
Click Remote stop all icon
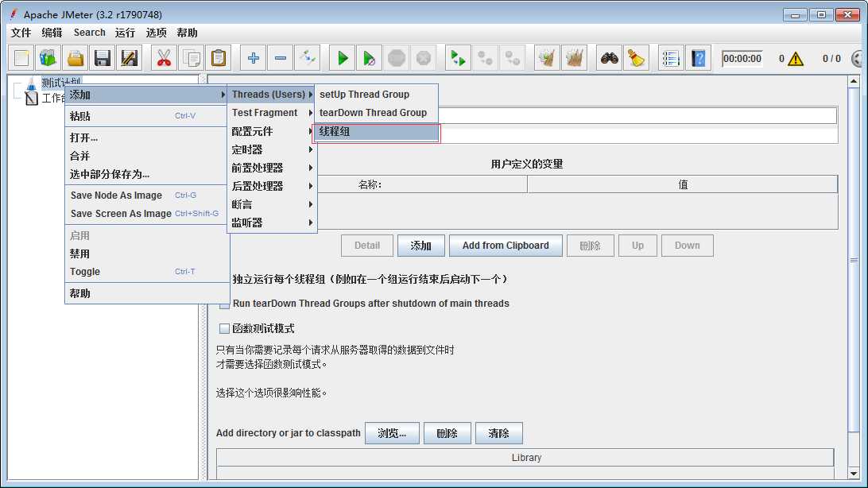click(x=486, y=58)
